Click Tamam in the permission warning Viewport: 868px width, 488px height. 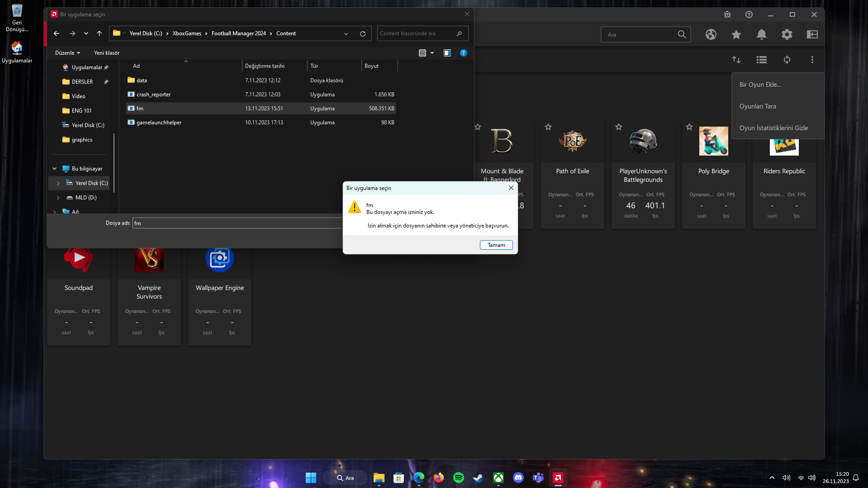(x=496, y=245)
